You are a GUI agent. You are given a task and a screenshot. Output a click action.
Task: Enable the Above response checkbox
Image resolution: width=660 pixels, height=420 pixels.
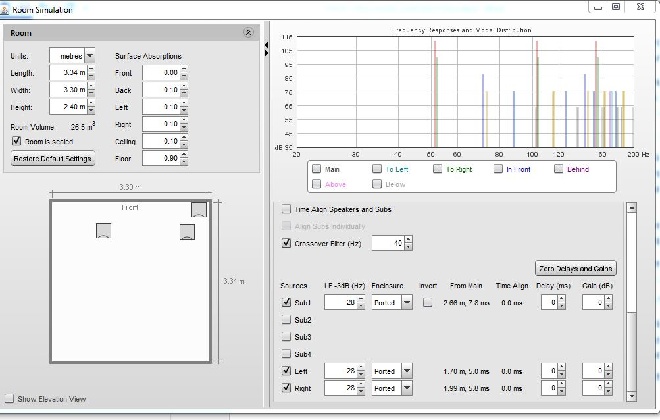click(317, 184)
